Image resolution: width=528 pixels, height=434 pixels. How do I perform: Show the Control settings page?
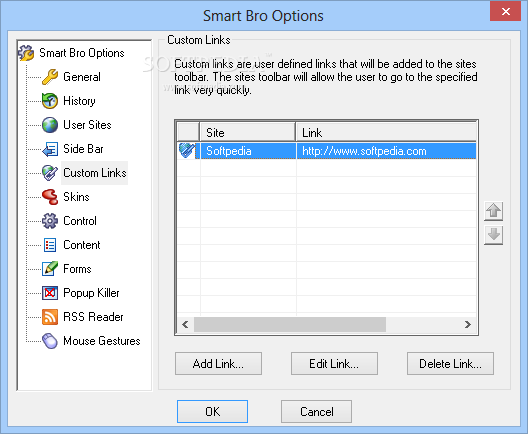tap(80, 221)
